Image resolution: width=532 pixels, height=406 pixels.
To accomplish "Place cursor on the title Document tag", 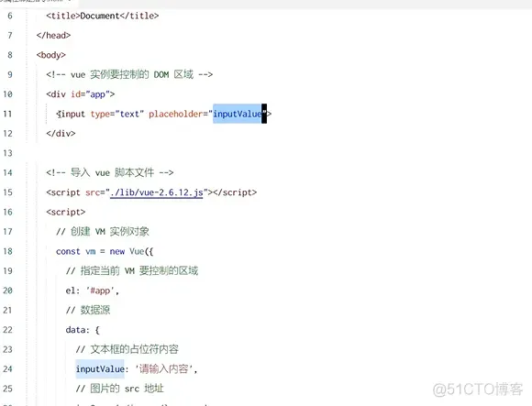I will pyautogui.click(x=103, y=16).
